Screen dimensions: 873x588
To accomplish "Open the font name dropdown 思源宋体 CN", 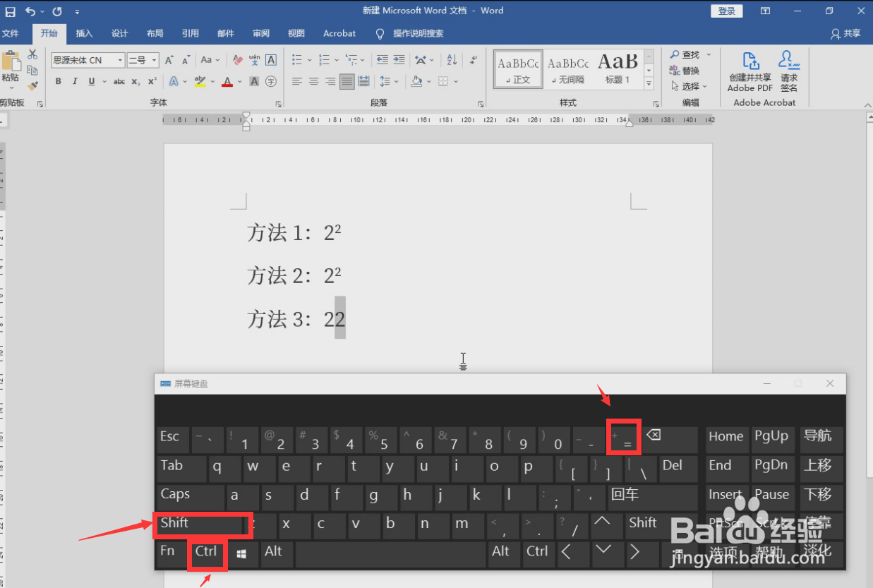I will [x=120, y=61].
